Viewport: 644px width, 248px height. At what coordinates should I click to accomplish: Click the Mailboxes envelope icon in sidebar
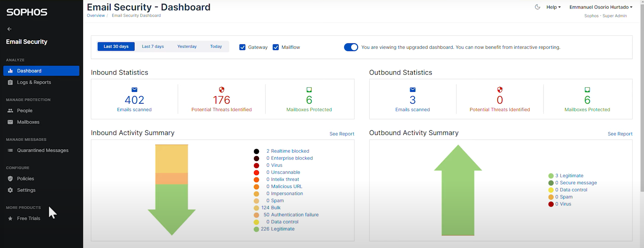click(x=10, y=122)
